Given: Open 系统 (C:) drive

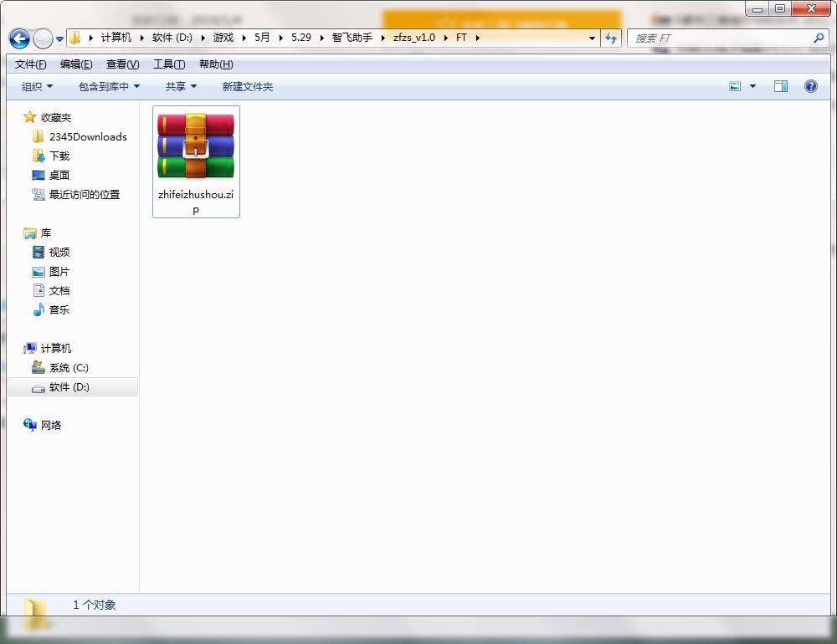Looking at the screenshot, I should click(69, 368).
